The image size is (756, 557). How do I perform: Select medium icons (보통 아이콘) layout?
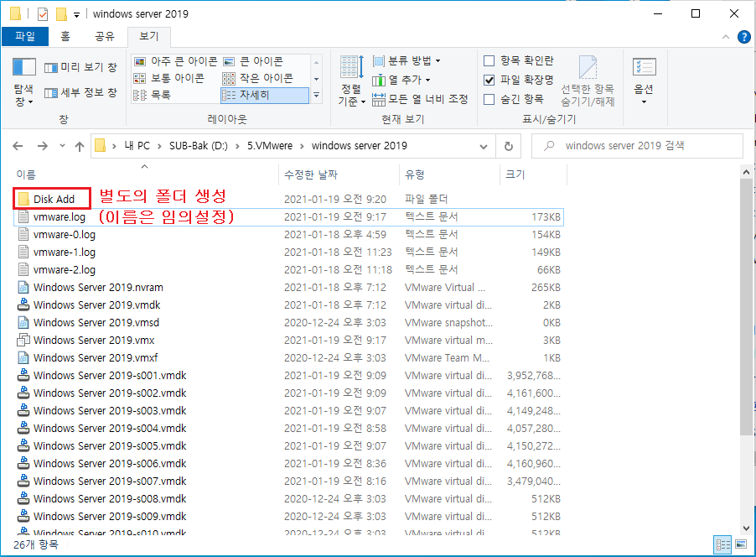[168, 78]
